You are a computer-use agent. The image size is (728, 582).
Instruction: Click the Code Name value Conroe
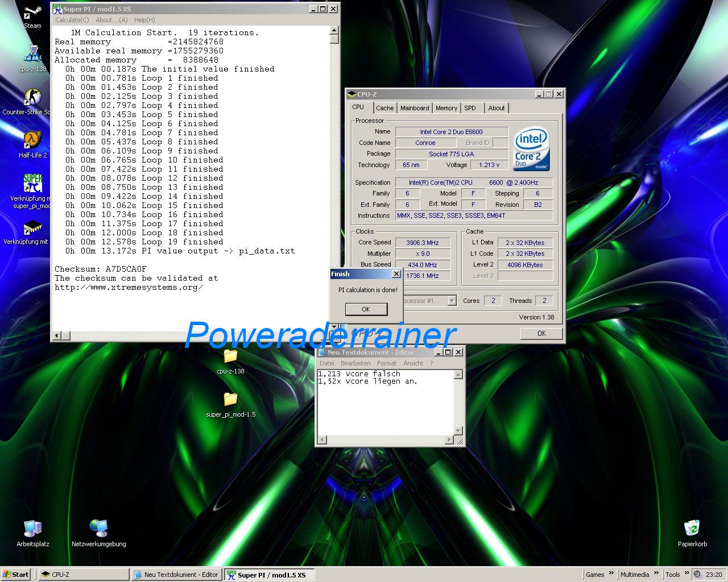tap(425, 143)
